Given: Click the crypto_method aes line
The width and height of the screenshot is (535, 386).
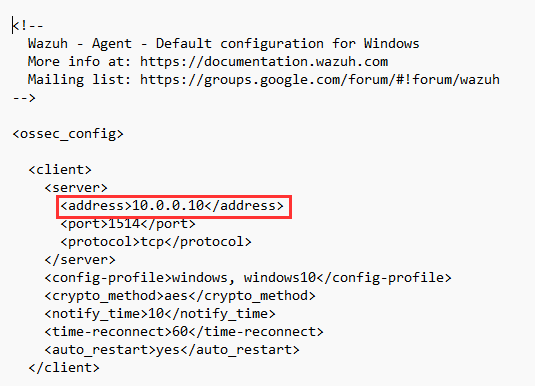Looking at the screenshot, I should point(180,296).
